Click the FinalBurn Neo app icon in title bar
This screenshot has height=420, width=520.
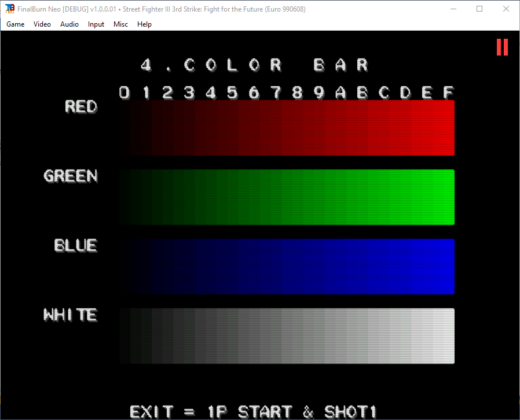pos(10,9)
